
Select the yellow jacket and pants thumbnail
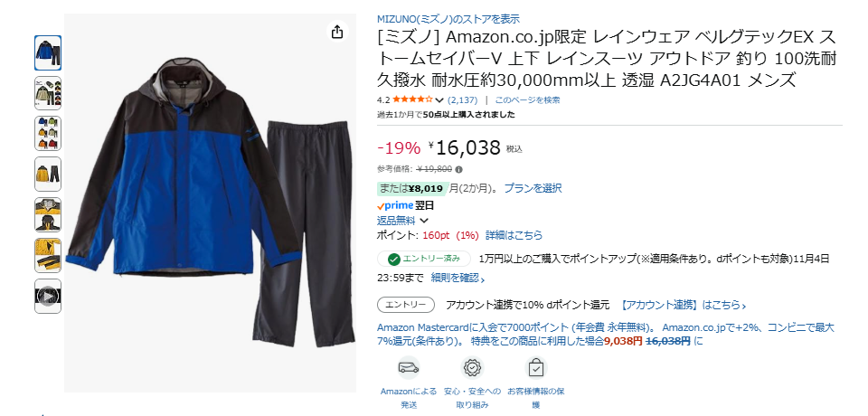click(48, 175)
